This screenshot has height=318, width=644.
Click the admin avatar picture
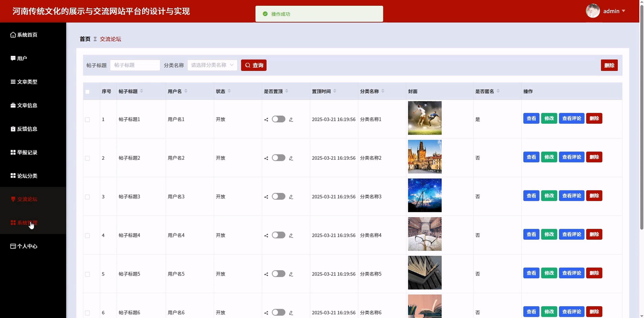tap(593, 11)
